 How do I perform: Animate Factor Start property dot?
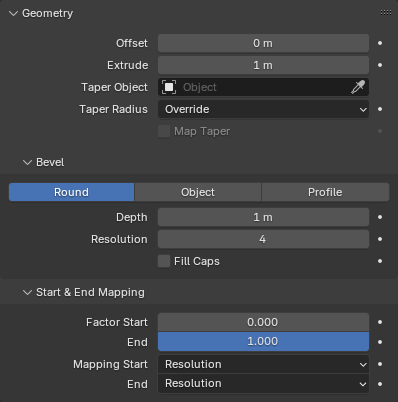[x=380, y=322]
